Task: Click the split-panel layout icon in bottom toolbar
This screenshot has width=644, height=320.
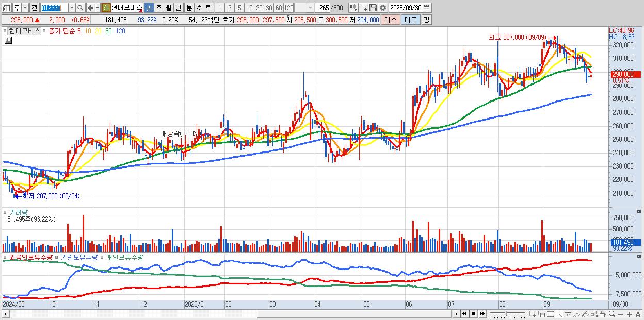Action: pyautogui.click(x=533, y=314)
